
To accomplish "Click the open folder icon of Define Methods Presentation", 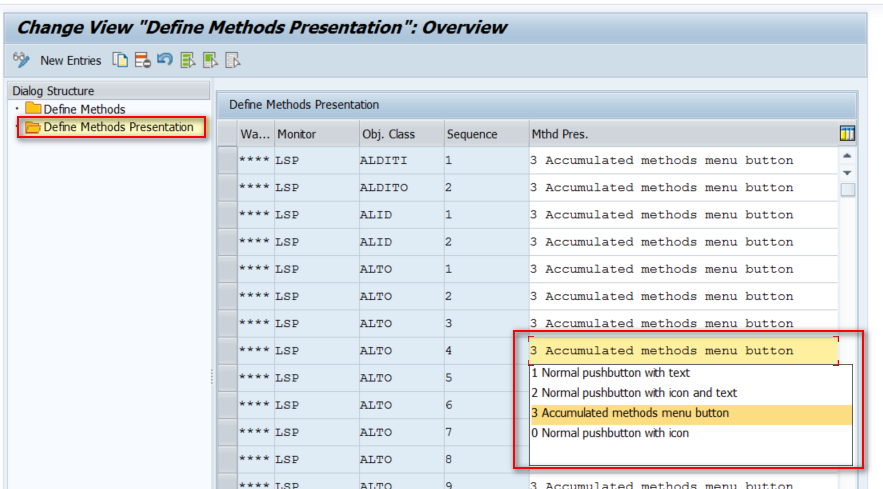I will tap(33, 127).
